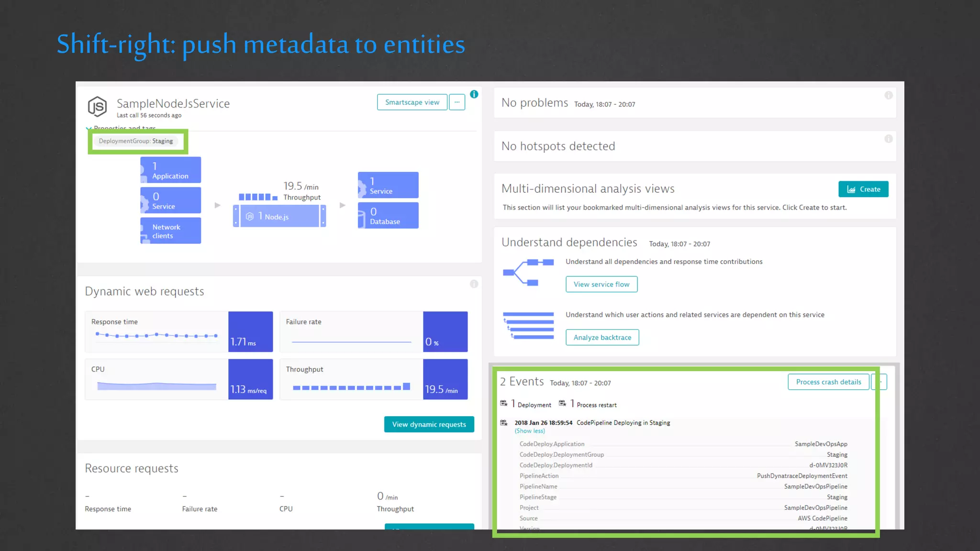Open the more options ellipsis beside Smartscape view

click(457, 102)
